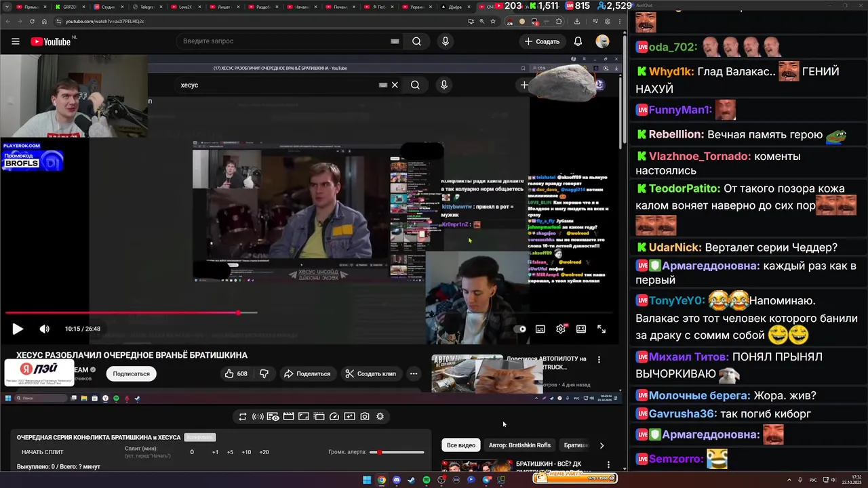Add +10 minutes to the split
The image size is (868, 488).
point(246,452)
